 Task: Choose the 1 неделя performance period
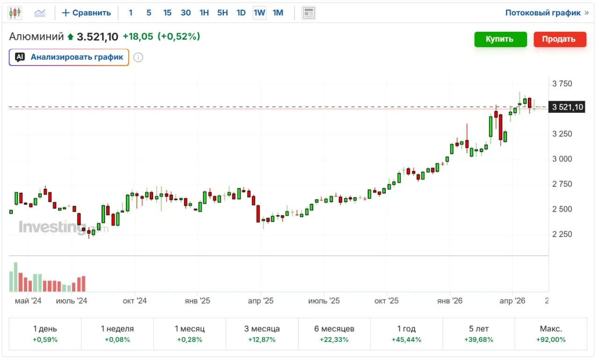pos(117,334)
